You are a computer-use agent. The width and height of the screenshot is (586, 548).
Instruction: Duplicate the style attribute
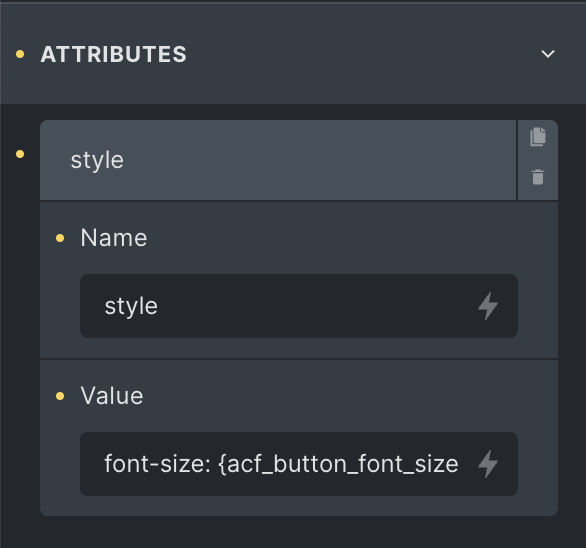click(538, 137)
